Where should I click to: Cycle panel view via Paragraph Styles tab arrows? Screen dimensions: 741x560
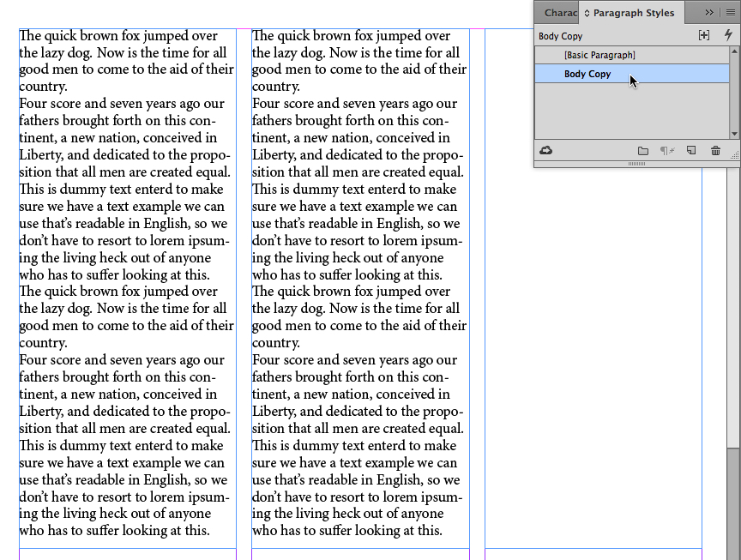click(587, 13)
